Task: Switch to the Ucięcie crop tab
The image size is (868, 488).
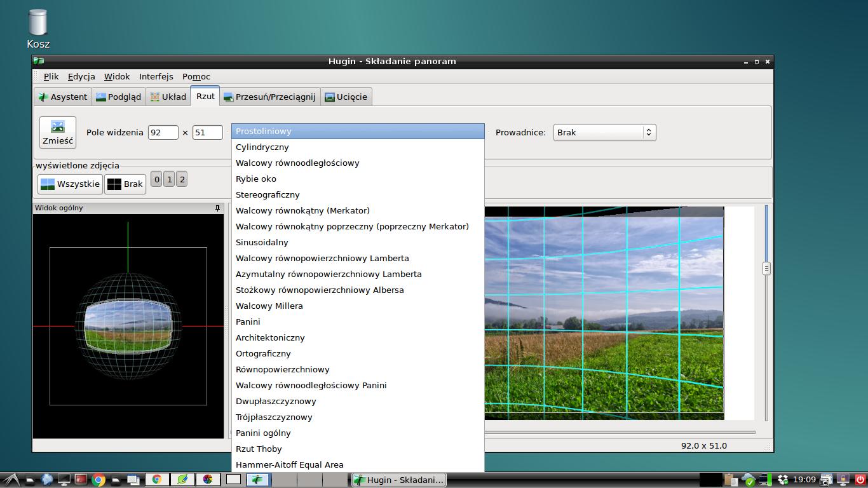Action: tap(346, 97)
